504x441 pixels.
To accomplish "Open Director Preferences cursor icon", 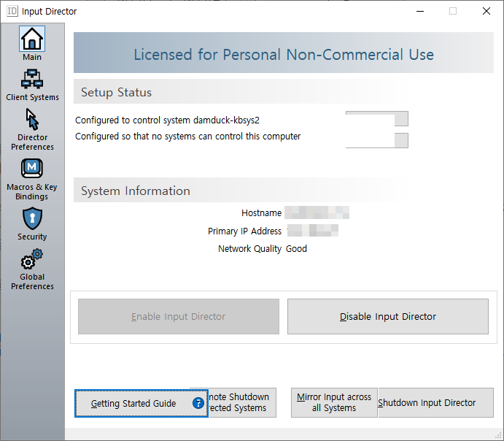I will 32,119.
